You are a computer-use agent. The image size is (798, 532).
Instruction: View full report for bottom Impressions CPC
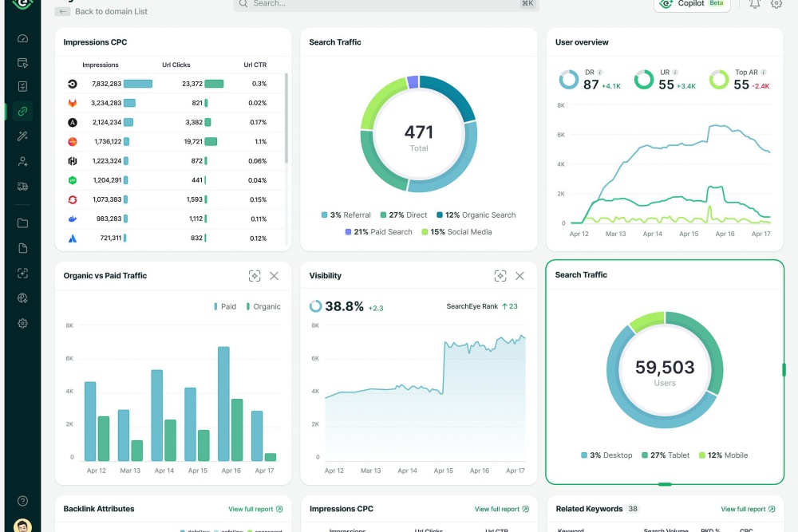click(x=502, y=509)
